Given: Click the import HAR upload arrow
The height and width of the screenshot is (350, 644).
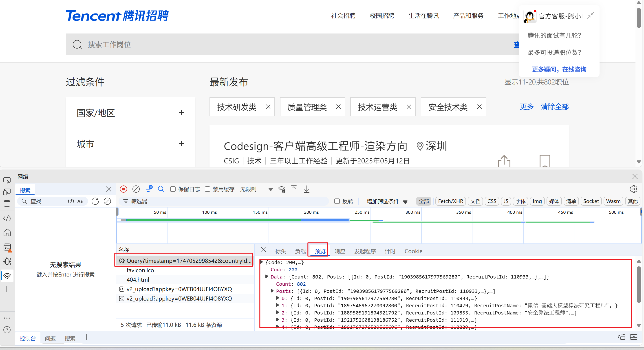Looking at the screenshot, I should click(294, 189).
